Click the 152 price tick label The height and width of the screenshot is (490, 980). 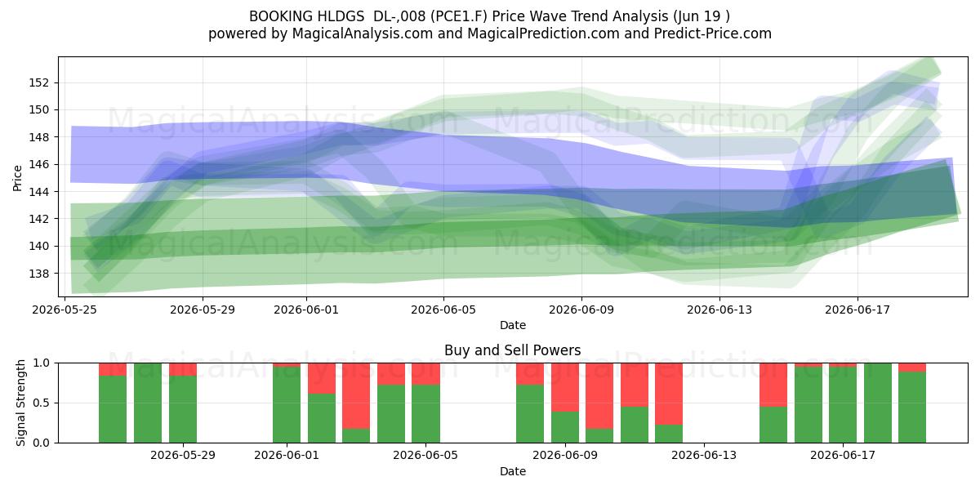(x=40, y=82)
